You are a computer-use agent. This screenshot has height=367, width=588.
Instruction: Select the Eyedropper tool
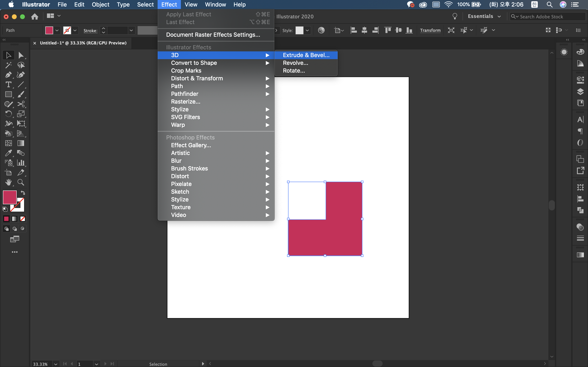[x=8, y=153]
